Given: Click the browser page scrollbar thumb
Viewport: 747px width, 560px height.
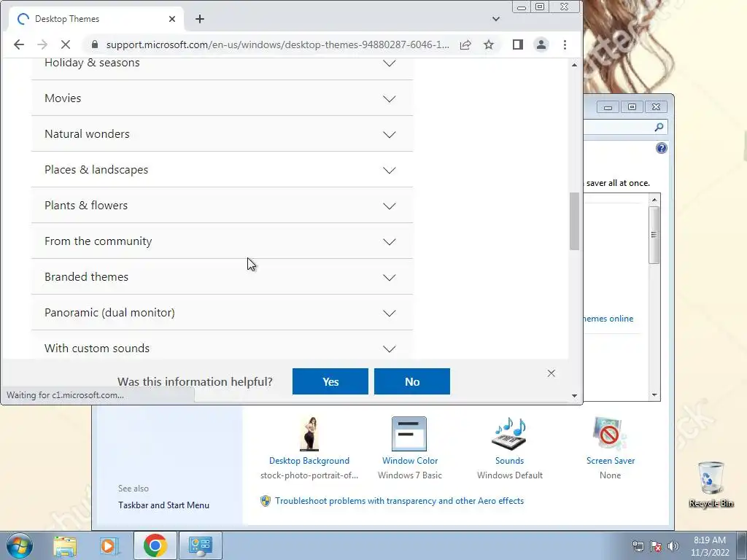Looking at the screenshot, I should tap(575, 221).
